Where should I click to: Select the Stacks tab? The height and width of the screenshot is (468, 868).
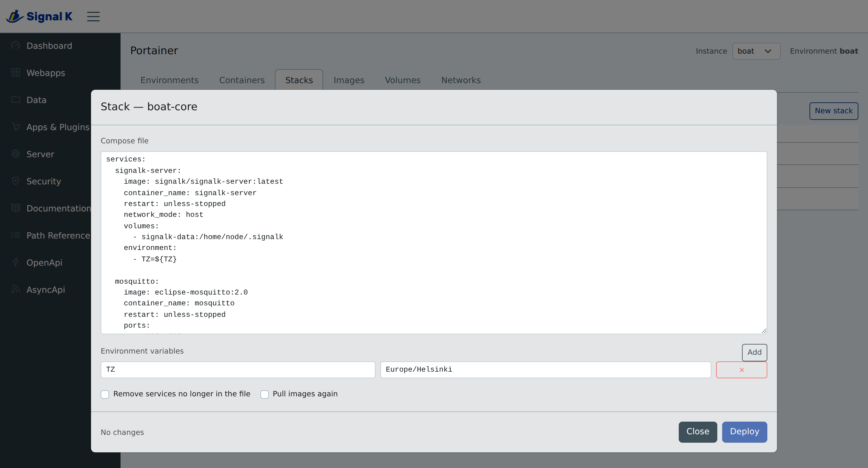[x=299, y=80]
